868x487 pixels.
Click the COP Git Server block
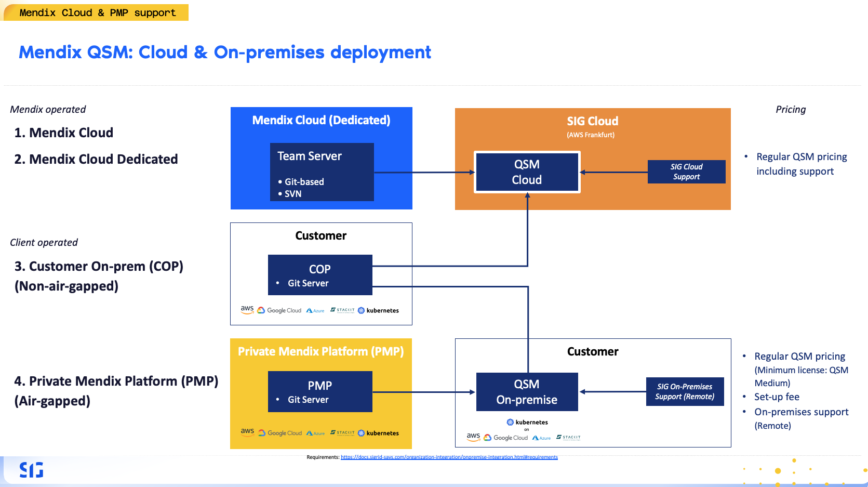click(320, 275)
